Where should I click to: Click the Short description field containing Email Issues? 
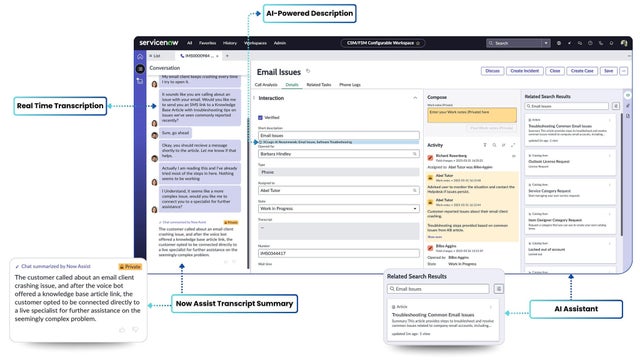[x=339, y=136]
